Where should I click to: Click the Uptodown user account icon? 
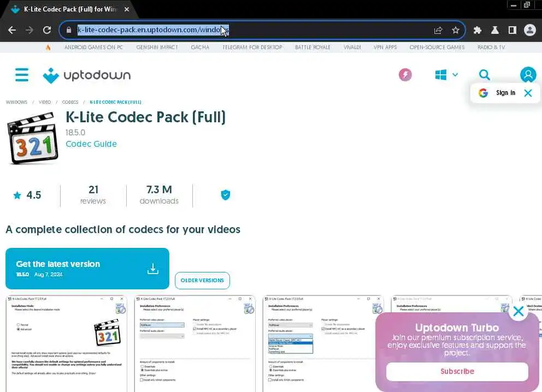528,75
